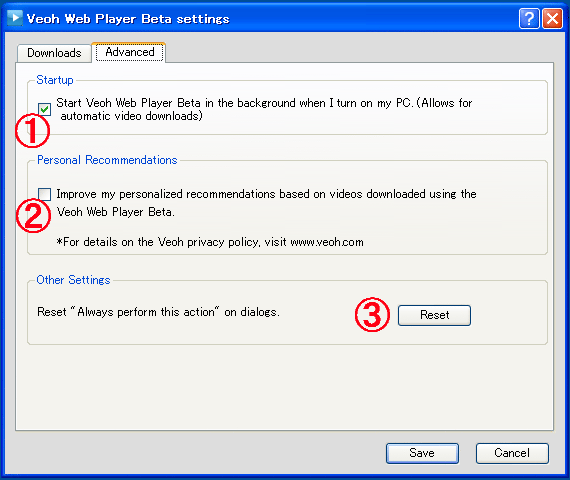Cancel the settings changes

pos(512,453)
